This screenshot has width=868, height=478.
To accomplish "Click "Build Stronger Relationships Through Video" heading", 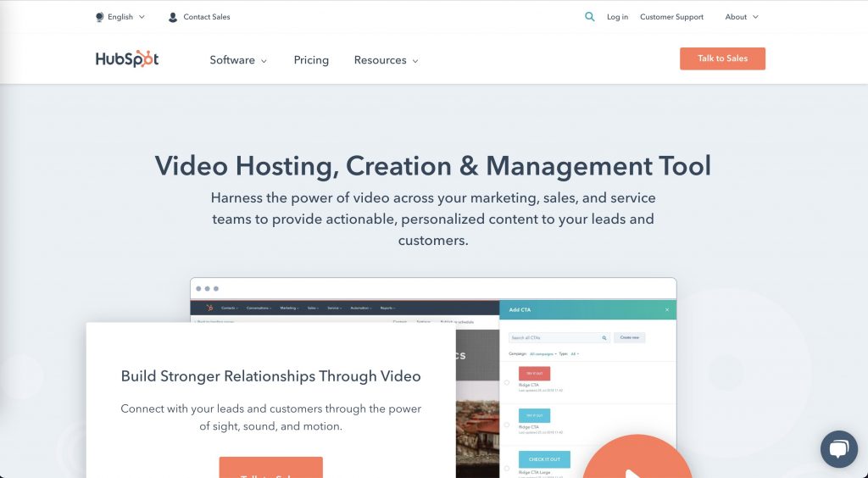I will click(x=270, y=376).
